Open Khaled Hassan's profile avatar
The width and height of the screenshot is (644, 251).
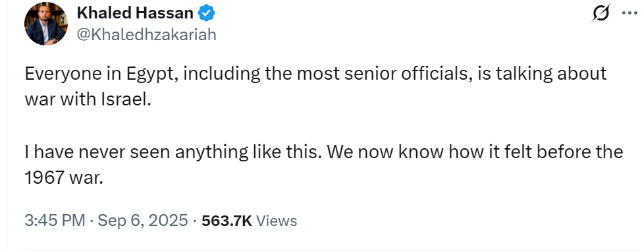click(45, 24)
